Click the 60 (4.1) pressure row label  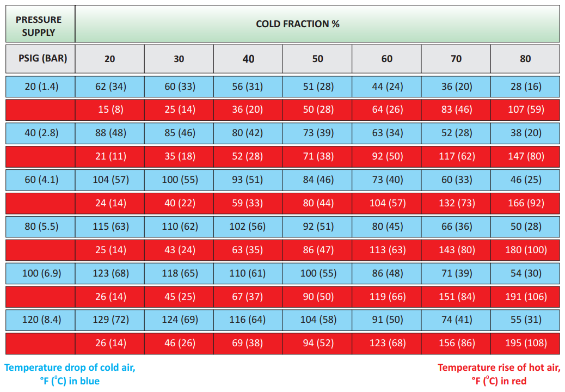[x=40, y=180]
